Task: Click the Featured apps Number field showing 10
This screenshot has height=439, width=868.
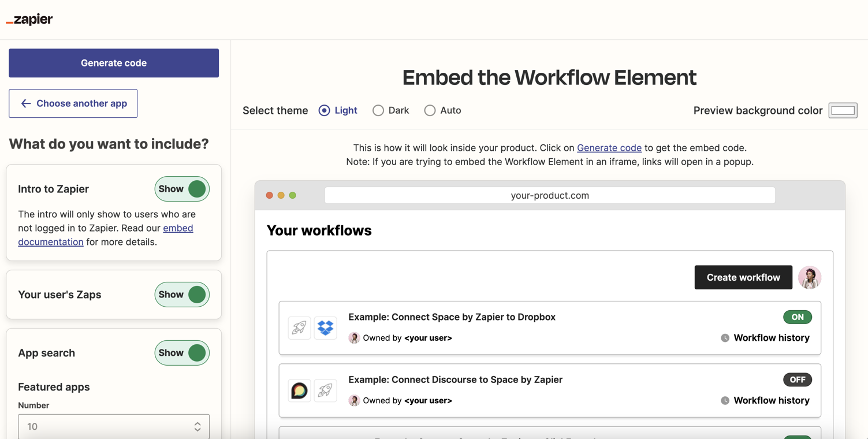Action: coord(114,426)
